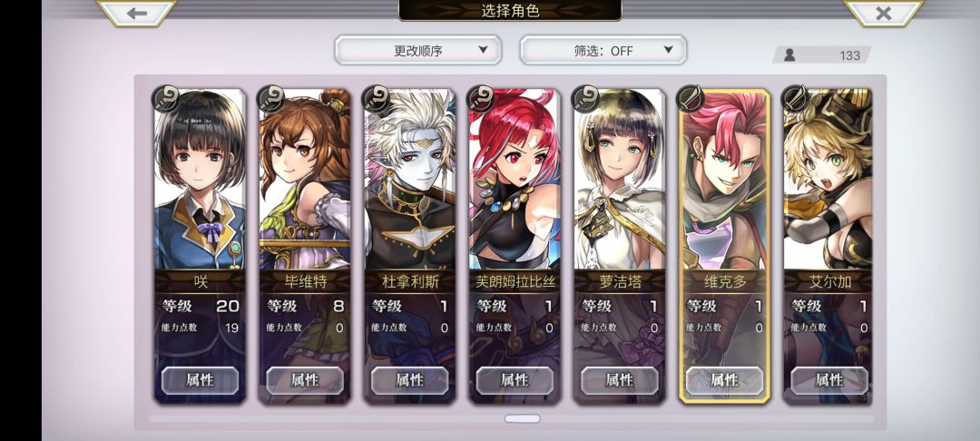This screenshot has width=980, height=441.
Task: Open 属性 for character 杜拿利斯
Action: point(409,380)
